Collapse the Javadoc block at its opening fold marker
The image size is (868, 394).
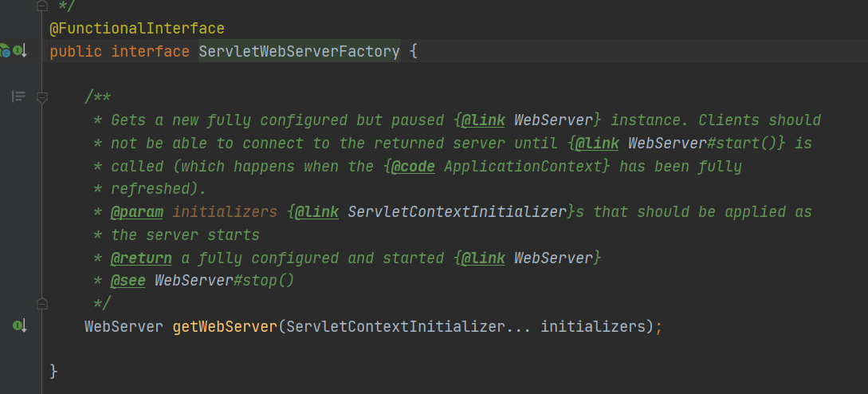point(42,97)
